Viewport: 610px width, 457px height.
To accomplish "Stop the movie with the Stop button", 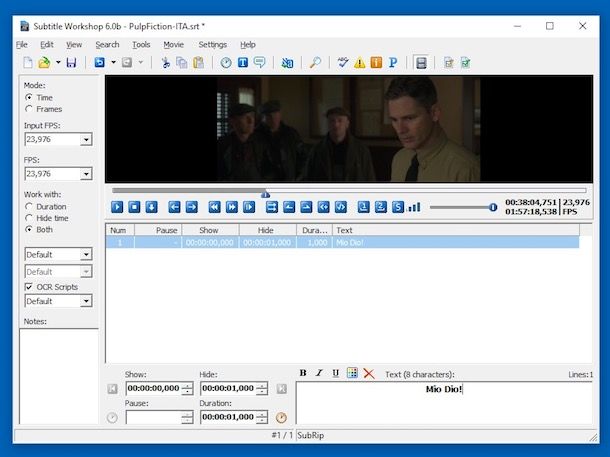I will coord(134,207).
